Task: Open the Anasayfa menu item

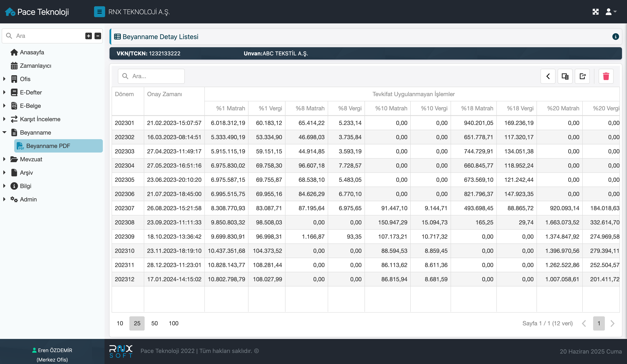Action: point(32,52)
